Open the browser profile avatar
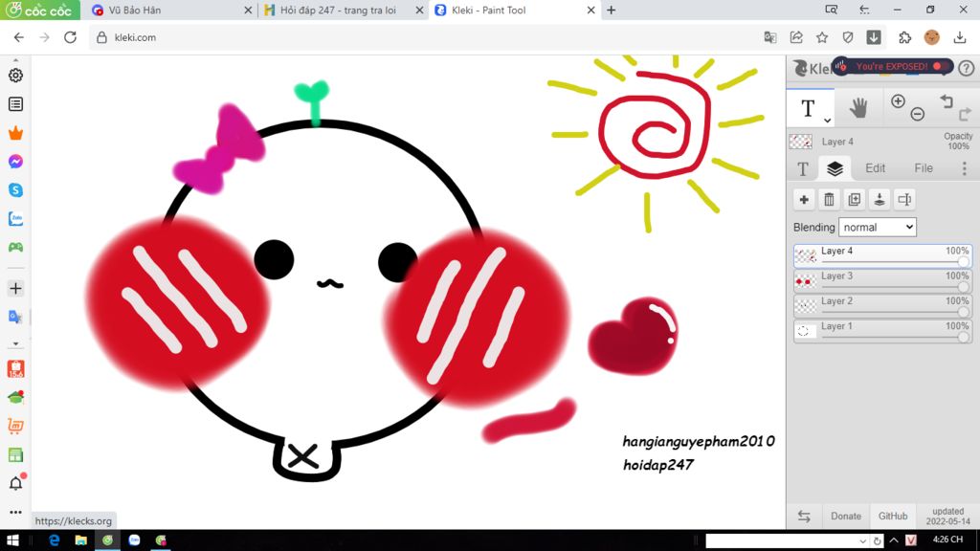Screen dimensions: 980x551 [932, 37]
